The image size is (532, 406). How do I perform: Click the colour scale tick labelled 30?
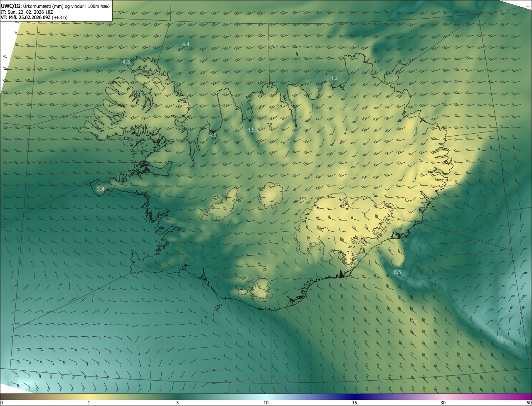coord(443,403)
